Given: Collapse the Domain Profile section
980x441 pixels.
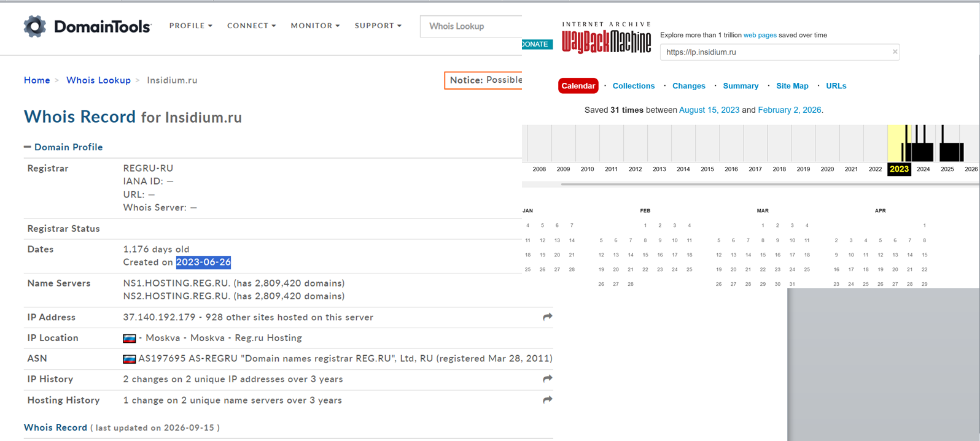Looking at the screenshot, I should coord(63,147).
